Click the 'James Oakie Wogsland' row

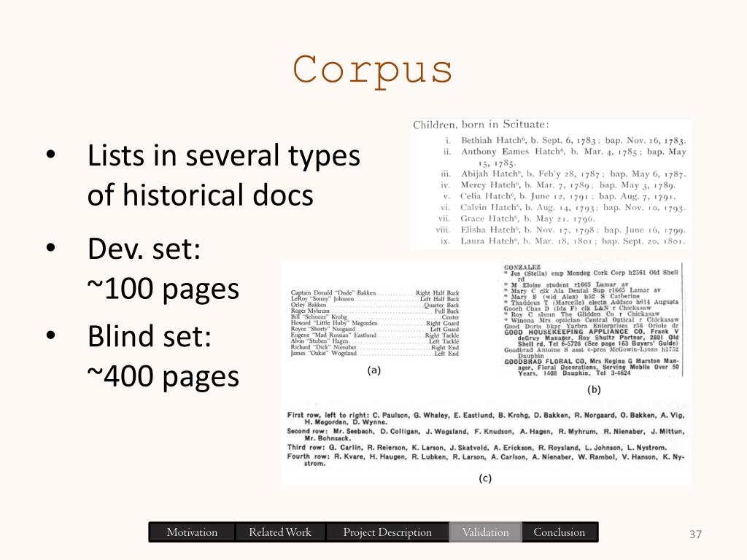[x=375, y=354]
